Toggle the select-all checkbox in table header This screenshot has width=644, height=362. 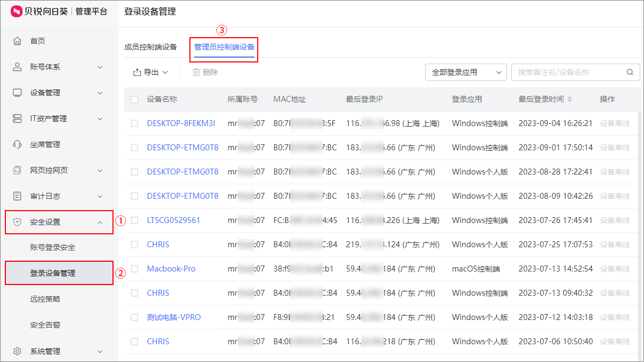point(135,100)
